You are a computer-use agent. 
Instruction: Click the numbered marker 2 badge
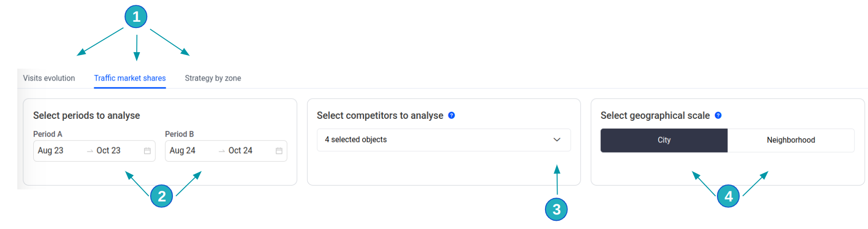(x=162, y=196)
